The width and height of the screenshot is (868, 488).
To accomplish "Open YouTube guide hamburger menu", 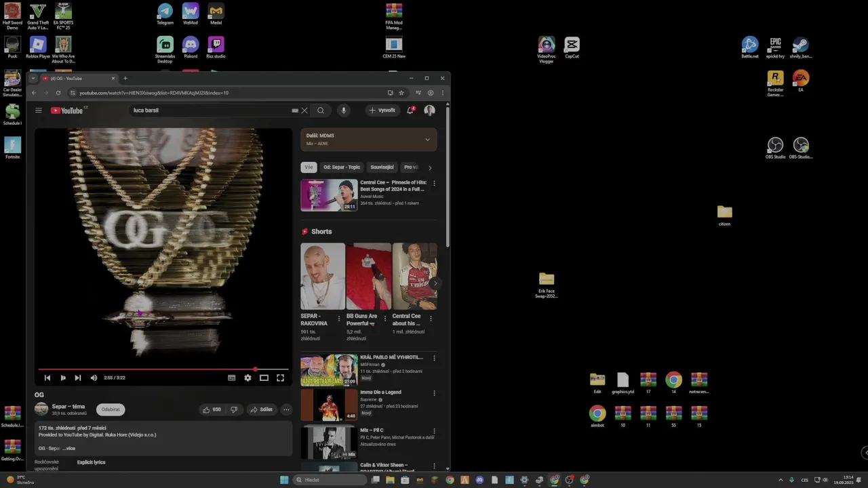I will [x=39, y=110].
